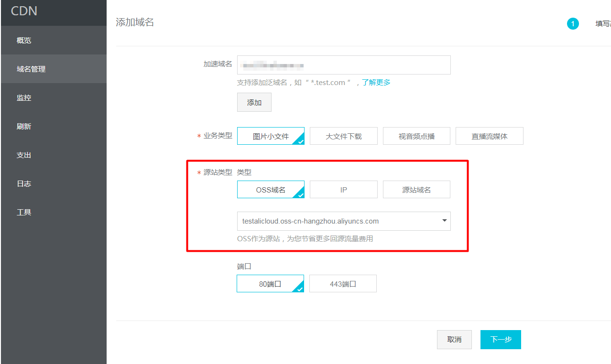Choose 大文件下载 business type
Screen dimensions: 611x364
tap(343, 136)
